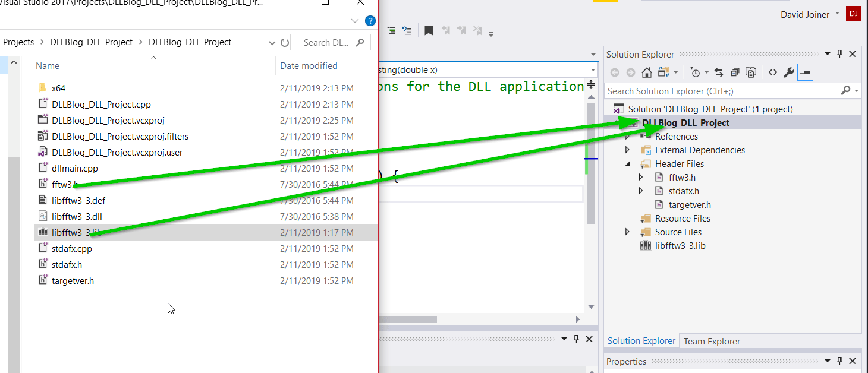Close the bottom tool panel
The width and height of the screenshot is (868, 373).
click(x=589, y=339)
